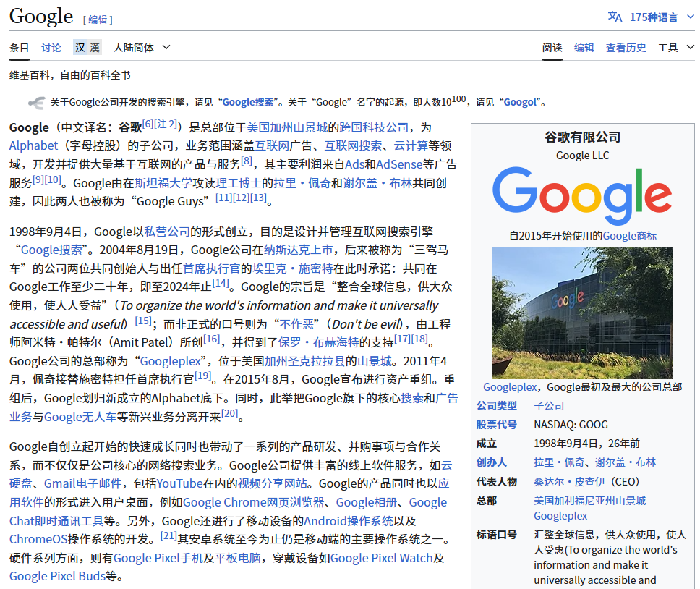Click the disambiguation hatnote icon
The width and height of the screenshot is (700, 589).
click(x=37, y=103)
